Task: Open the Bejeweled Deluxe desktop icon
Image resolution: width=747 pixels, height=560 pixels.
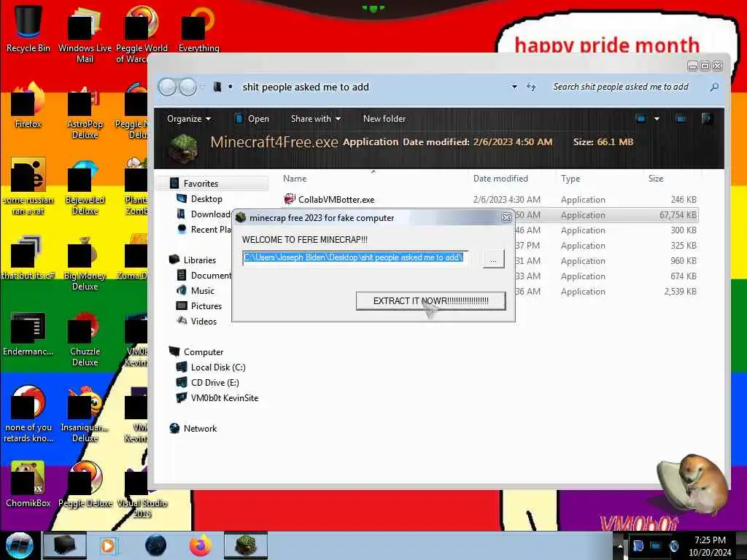Action: click(x=85, y=187)
